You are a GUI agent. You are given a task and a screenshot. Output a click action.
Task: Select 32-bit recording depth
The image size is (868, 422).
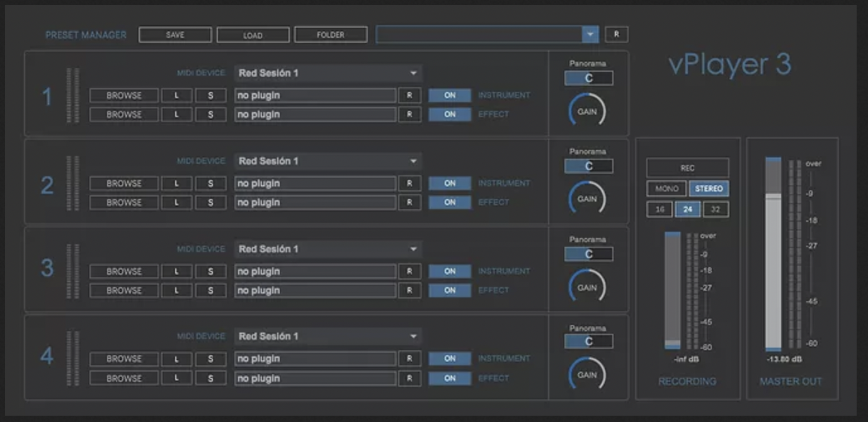point(716,208)
